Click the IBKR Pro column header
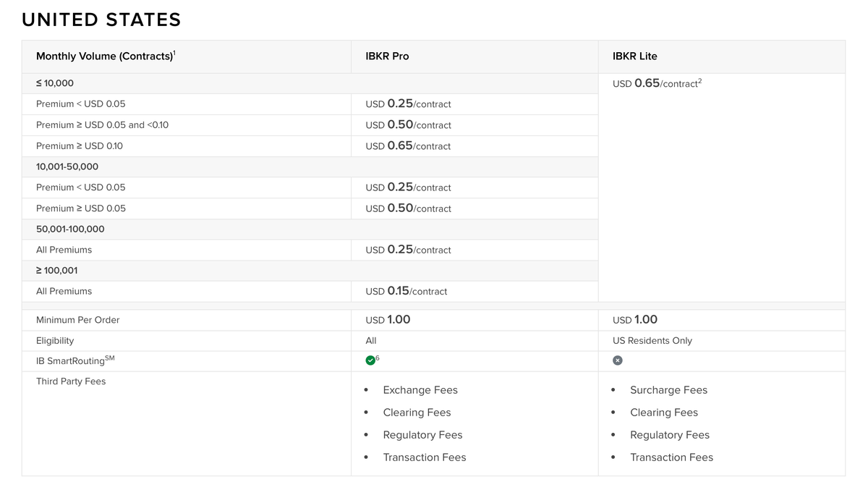The image size is (868, 477). point(387,56)
